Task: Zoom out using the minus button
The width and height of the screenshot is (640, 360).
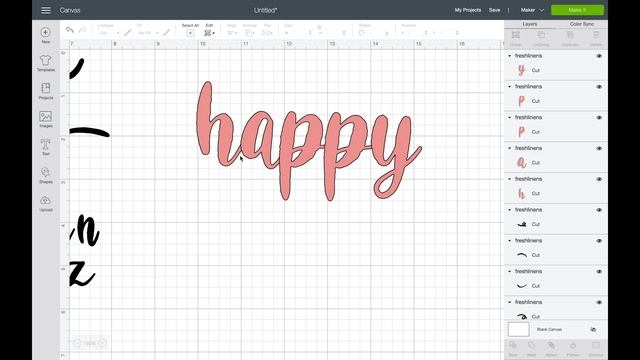Action: 77,343
